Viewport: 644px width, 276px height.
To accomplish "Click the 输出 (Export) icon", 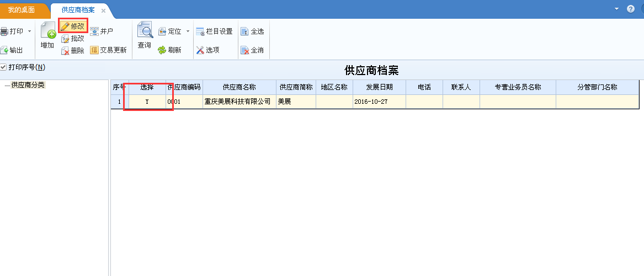I will coord(4,50).
